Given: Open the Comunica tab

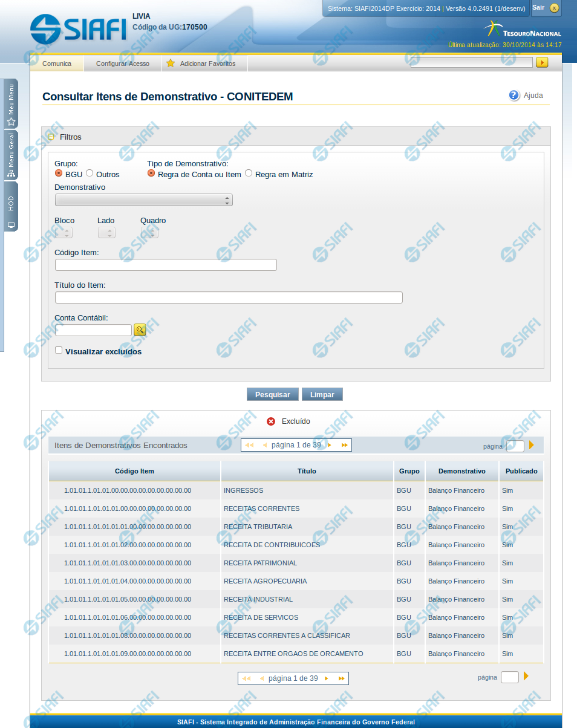Looking at the screenshot, I should click(x=57, y=63).
